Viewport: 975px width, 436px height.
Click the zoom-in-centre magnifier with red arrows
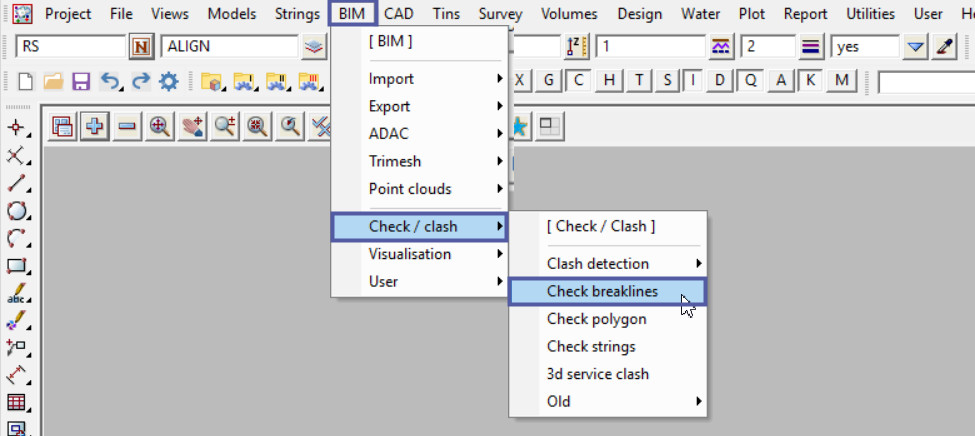[257, 126]
